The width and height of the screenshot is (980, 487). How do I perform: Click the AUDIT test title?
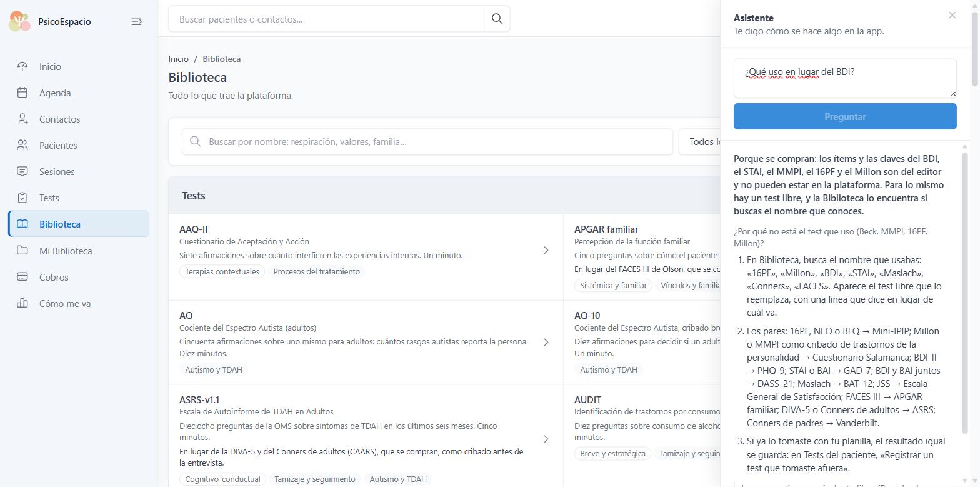click(587, 399)
